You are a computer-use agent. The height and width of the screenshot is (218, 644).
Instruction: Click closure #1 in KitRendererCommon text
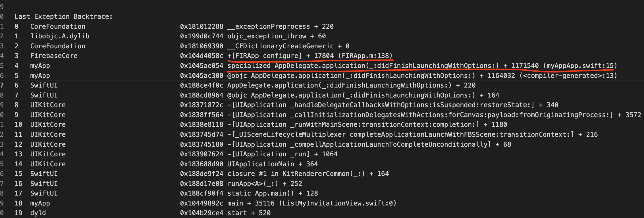click(x=296, y=174)
